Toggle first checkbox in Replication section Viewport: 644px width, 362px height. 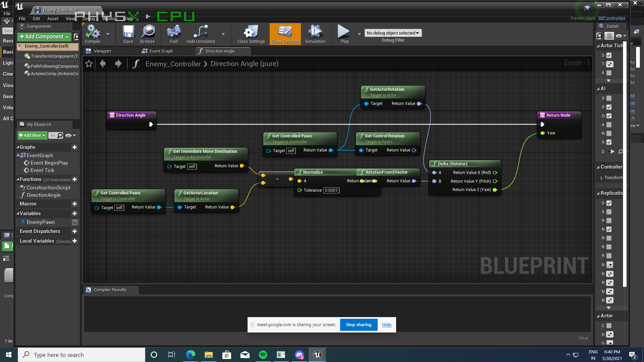coord(609,203)
